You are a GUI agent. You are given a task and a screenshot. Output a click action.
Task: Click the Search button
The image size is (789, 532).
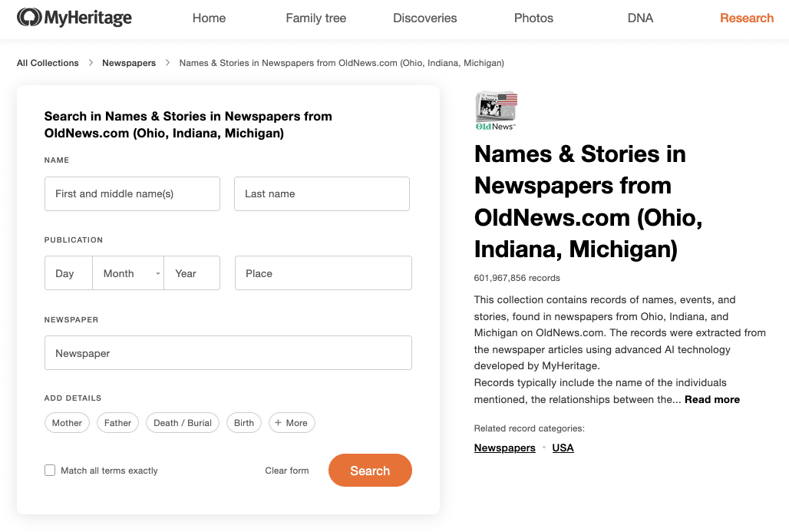pos(370,470)
